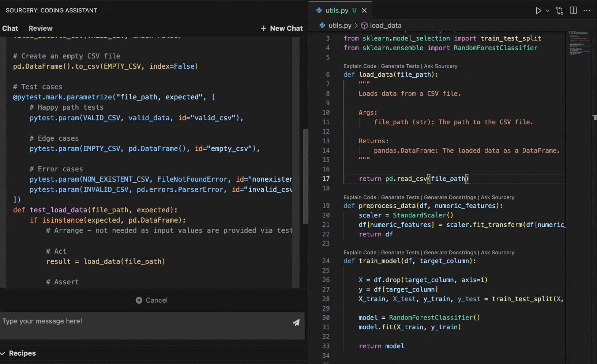Click the Python icon in the breadcrumb
Image resolution: width=597 pixels, height=364 pixels.
click(323, 25)
